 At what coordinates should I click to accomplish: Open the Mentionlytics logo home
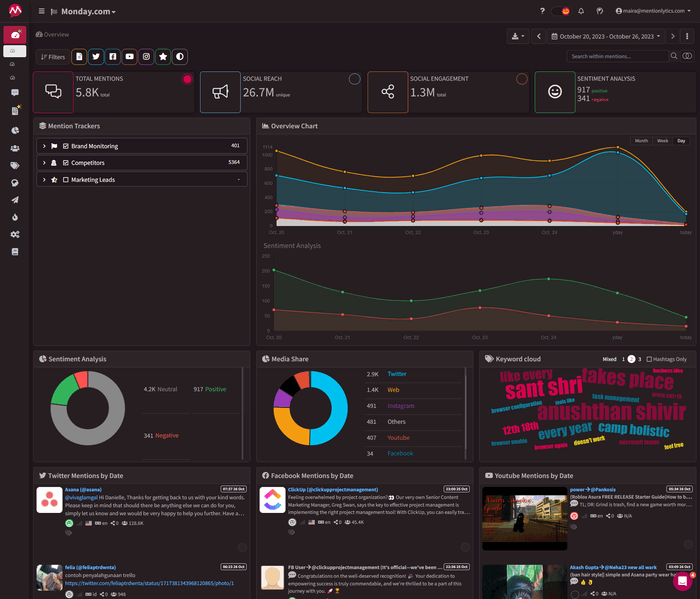(15, 10)
